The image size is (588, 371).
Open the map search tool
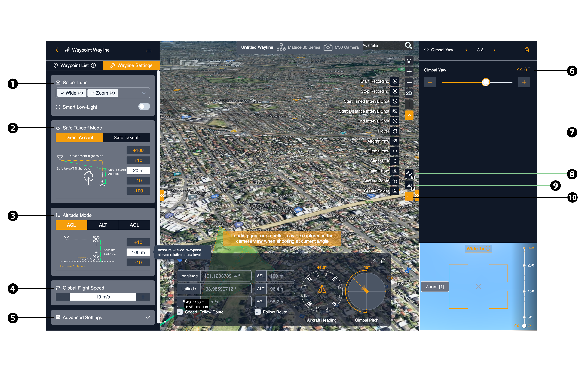tap(408, 45)
